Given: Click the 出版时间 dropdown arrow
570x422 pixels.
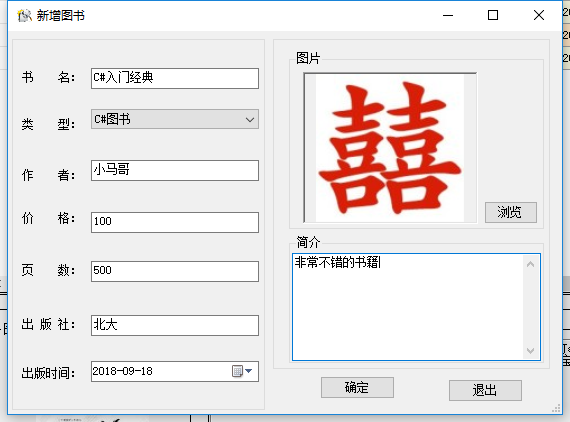Looking at the screenshot, I should 249,371.
